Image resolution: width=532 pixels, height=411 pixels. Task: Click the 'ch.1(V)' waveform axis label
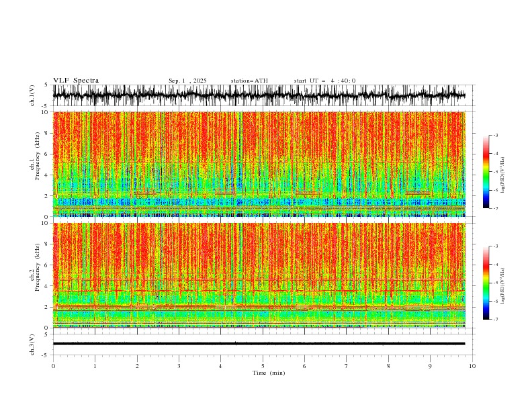click(x=32, y=95)
